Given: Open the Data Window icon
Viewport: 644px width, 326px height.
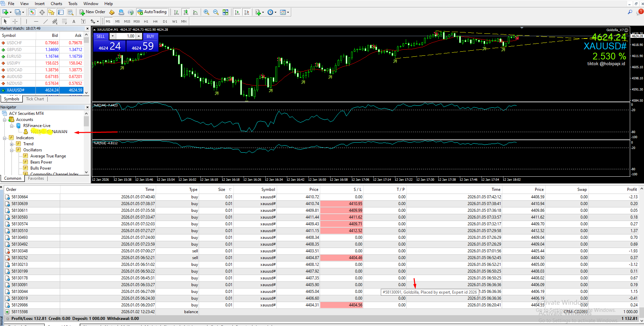Looking at the screenshot, I should tap(42, 12).
